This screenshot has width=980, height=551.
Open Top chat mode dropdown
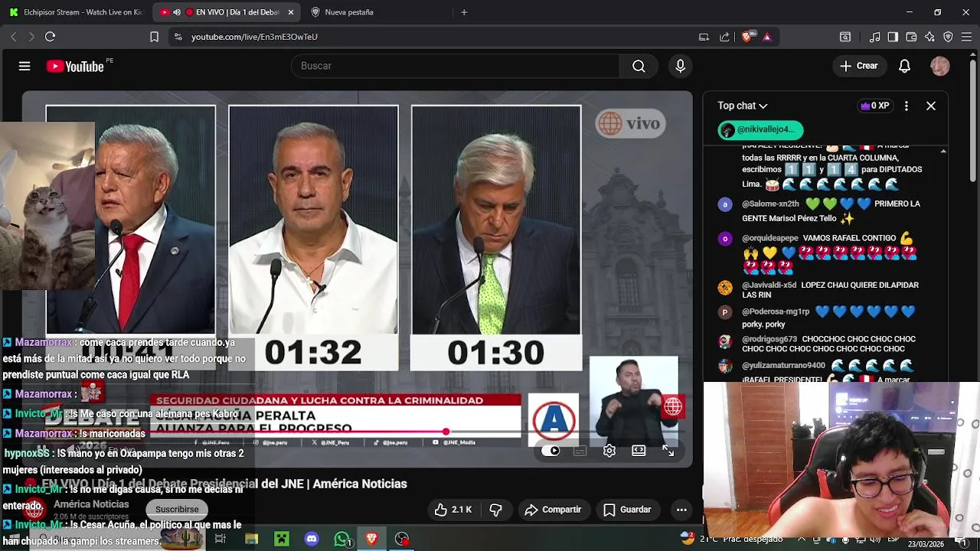pyautogui.click(x=742, y=106)
